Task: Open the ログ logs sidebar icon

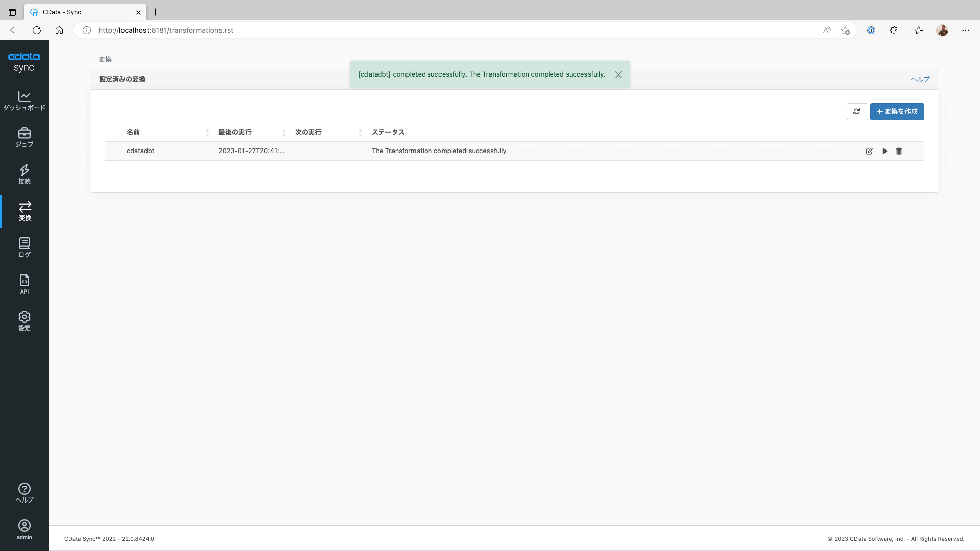Action: tap(24, 247)
